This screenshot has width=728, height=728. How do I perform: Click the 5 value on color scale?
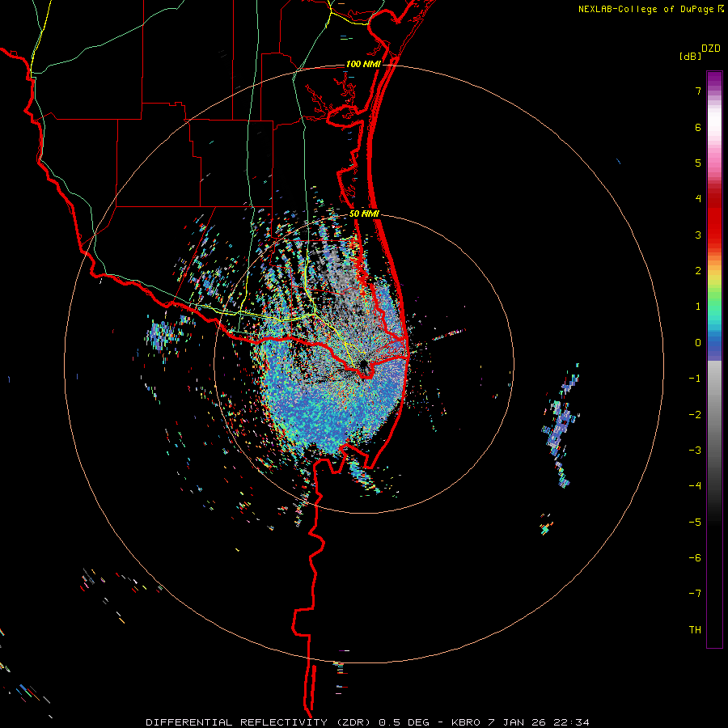(698, 163)
